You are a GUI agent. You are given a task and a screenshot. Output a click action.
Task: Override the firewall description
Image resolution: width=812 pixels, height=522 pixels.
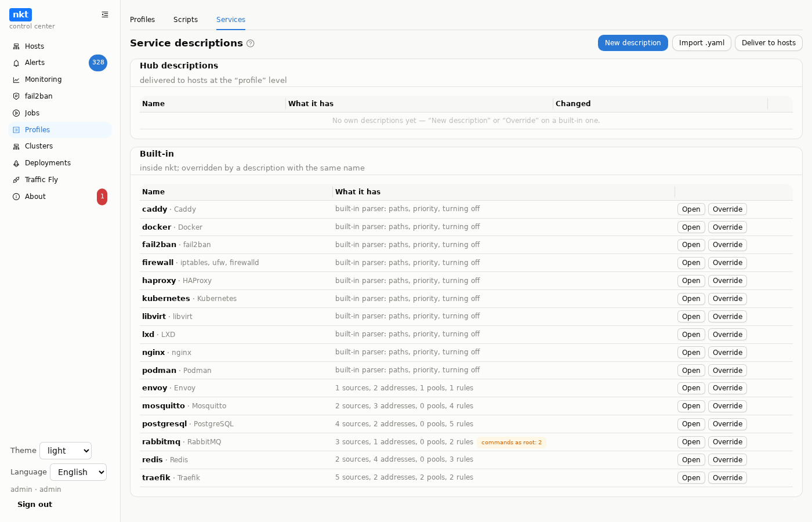pyautogui.click(x=727, y=263)
